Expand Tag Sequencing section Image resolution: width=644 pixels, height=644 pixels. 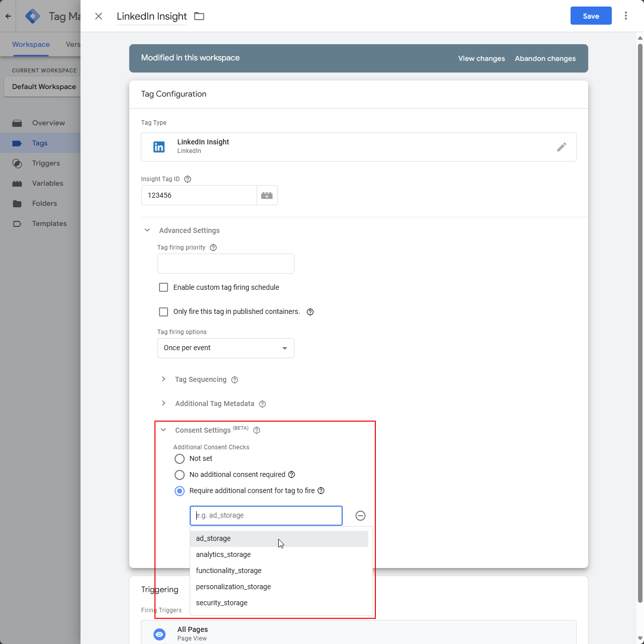point(164,379)
